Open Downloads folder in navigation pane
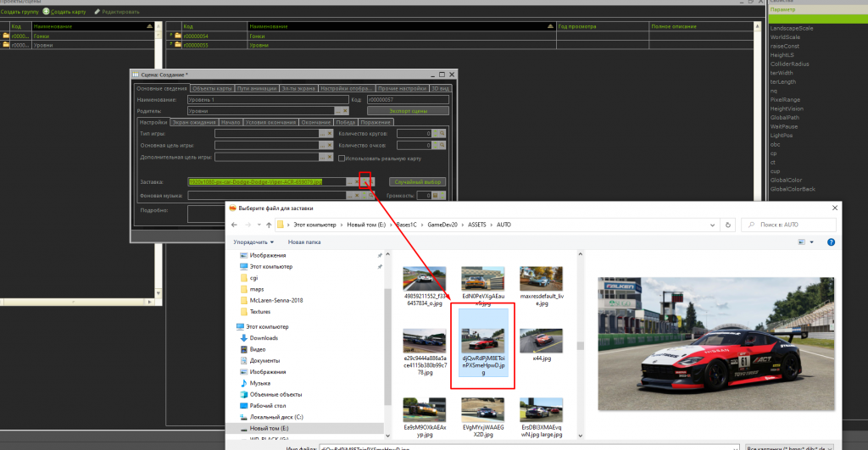The height and width of the screenshot is (450, 868). point(264,337)
